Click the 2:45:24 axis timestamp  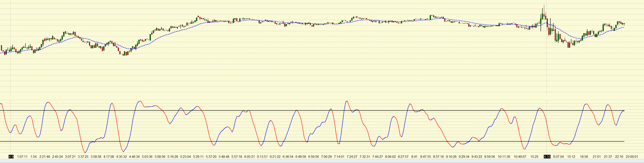(x=57, y=157)
